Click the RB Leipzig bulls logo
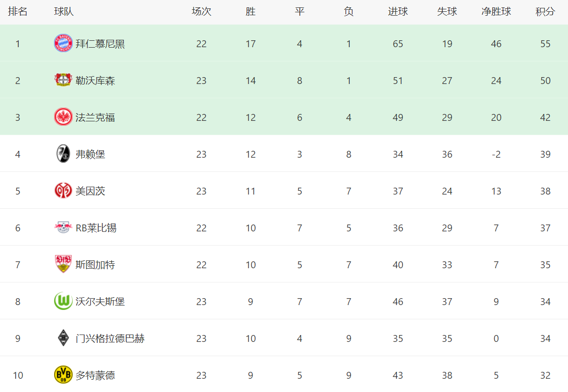 [63, 227]
